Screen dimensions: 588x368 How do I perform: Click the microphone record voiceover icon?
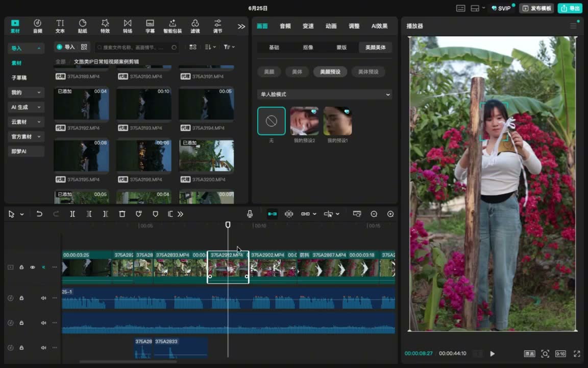click(x=250, y=214)
